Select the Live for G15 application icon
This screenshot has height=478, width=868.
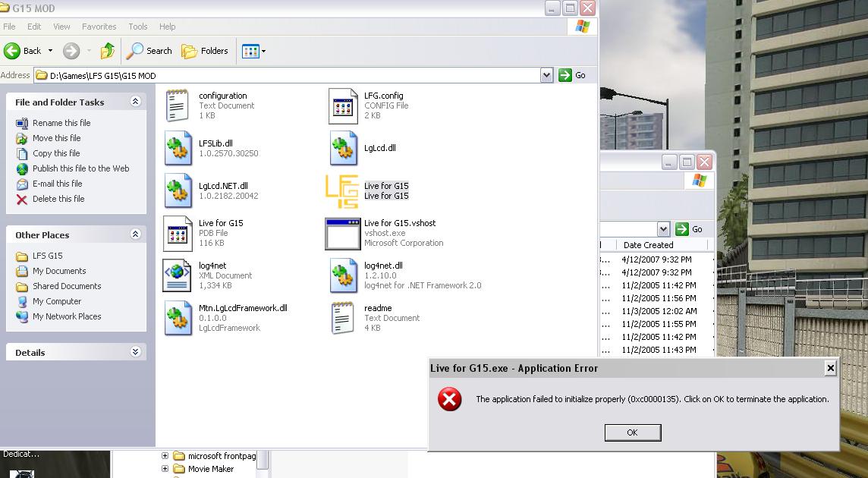341,190
